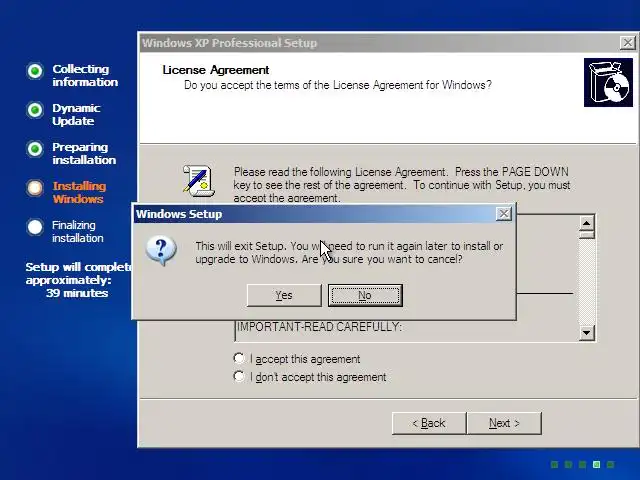Click the 'License Agreement' heading
The width and height of the screenshot is (640, 480).
(216, 70)
